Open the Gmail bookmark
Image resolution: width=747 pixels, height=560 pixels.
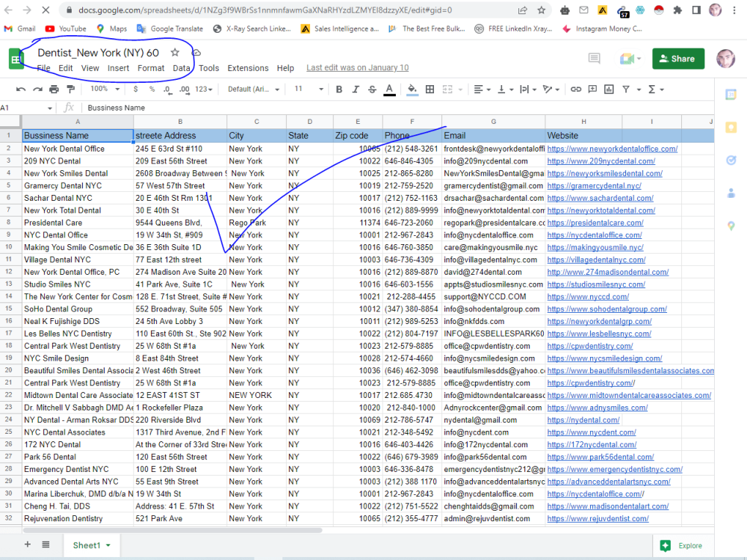[19, 28]
